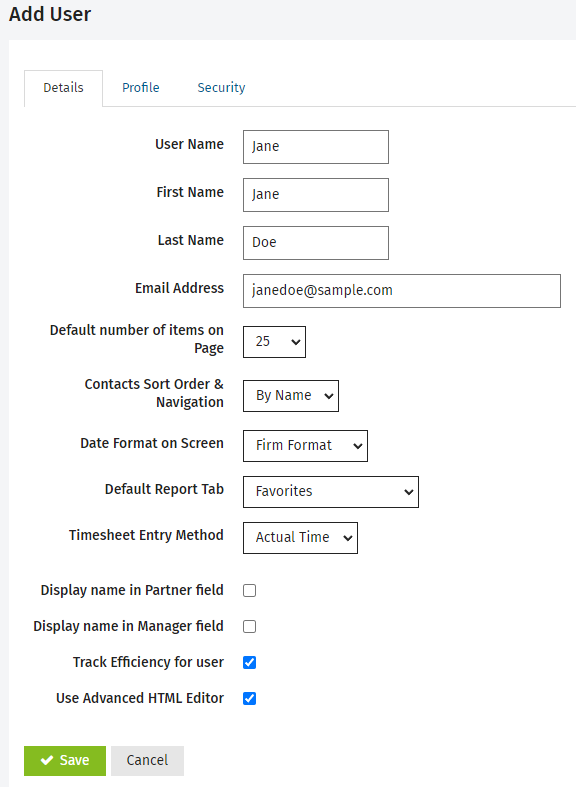Uncheck Track Efficiency for user
576x787 pixels.
pos(249,663)
